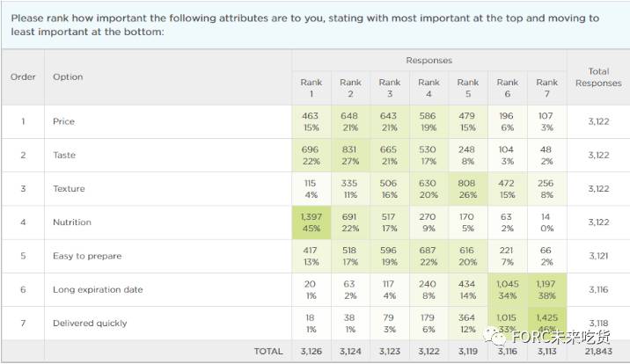Click the "Easy to prepare" option label
This screenshot has height=364, width=630.
tap(87, 256)
